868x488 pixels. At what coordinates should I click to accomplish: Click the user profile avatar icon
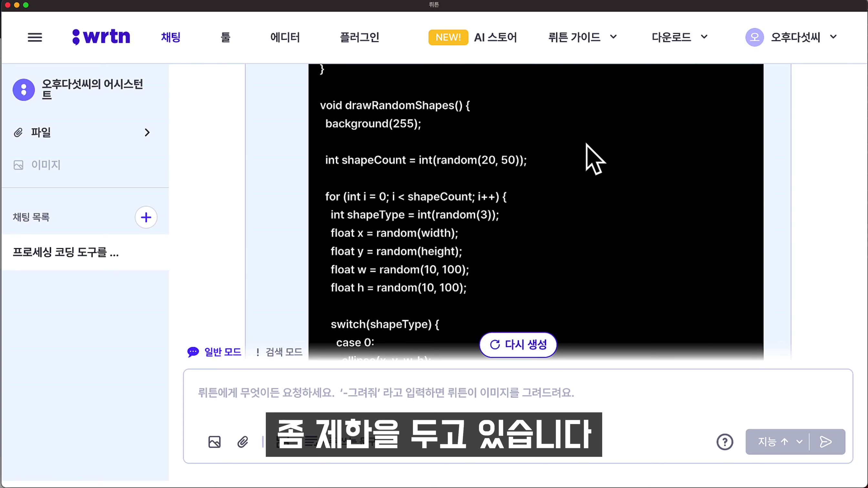coord(754,37)
